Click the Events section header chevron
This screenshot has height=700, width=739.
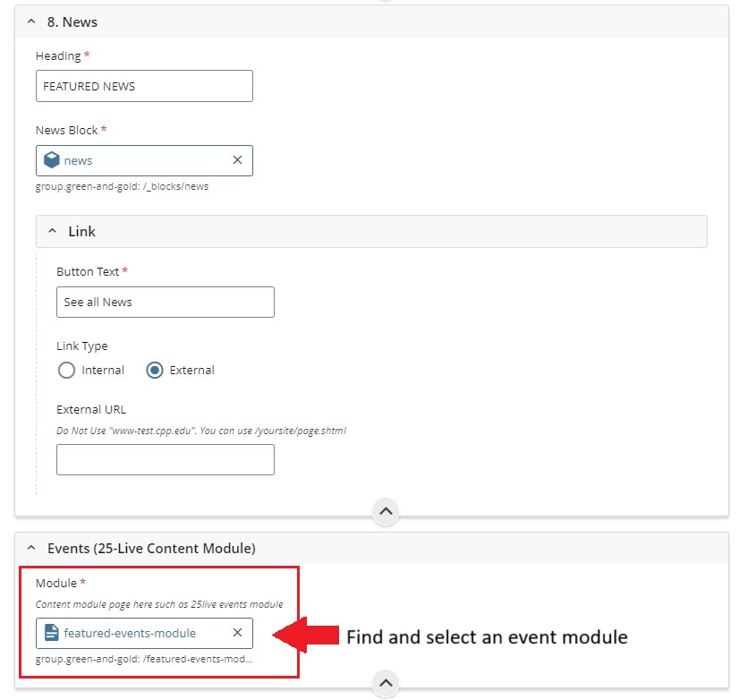pos(32,548)
